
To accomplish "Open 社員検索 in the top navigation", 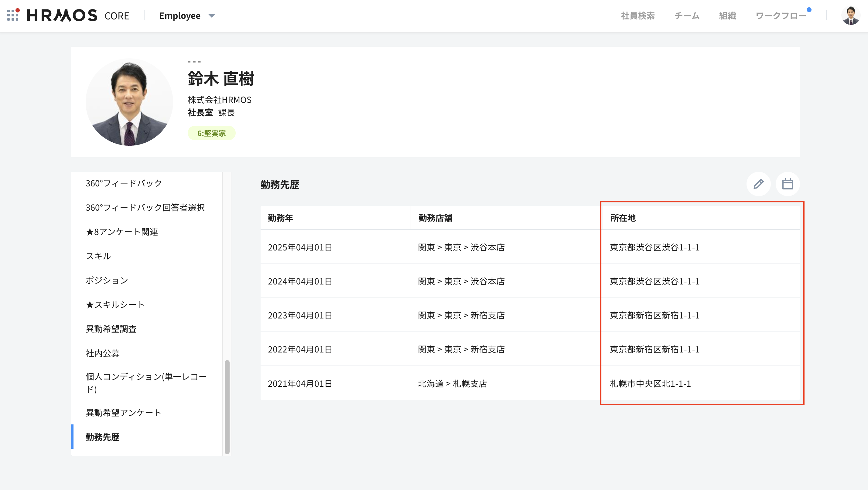I will pos(637,16).
